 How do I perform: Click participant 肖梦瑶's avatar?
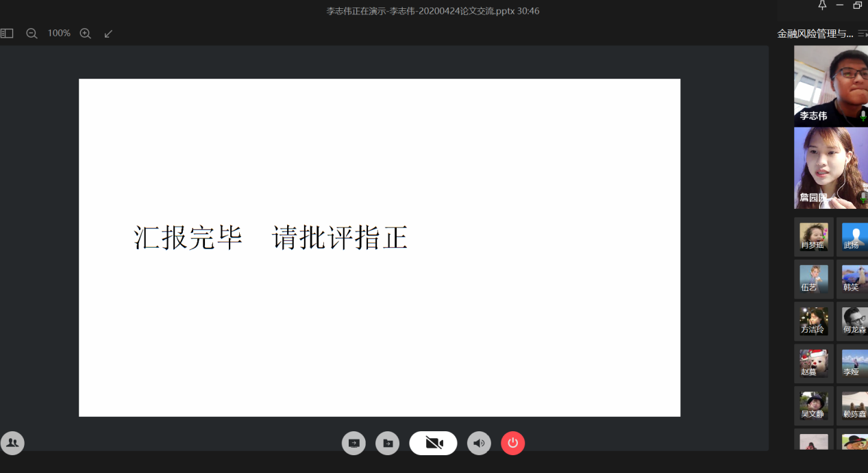(x=813, y=237)
